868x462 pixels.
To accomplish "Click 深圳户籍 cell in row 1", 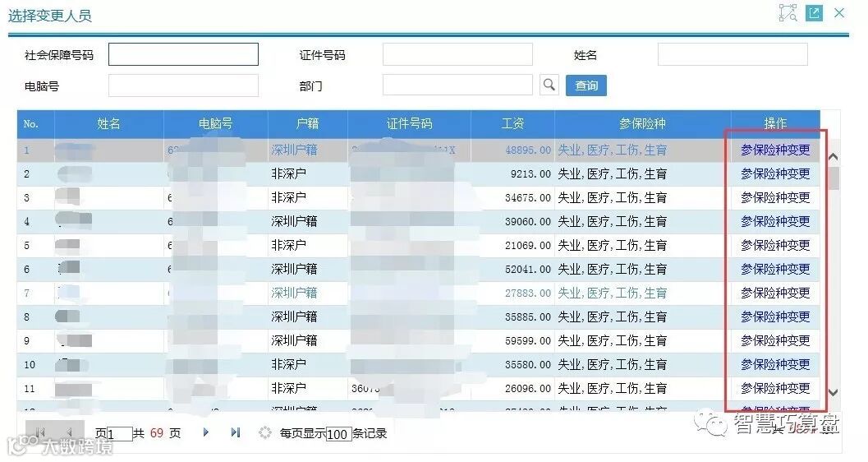I will click(x=294, y=150).
